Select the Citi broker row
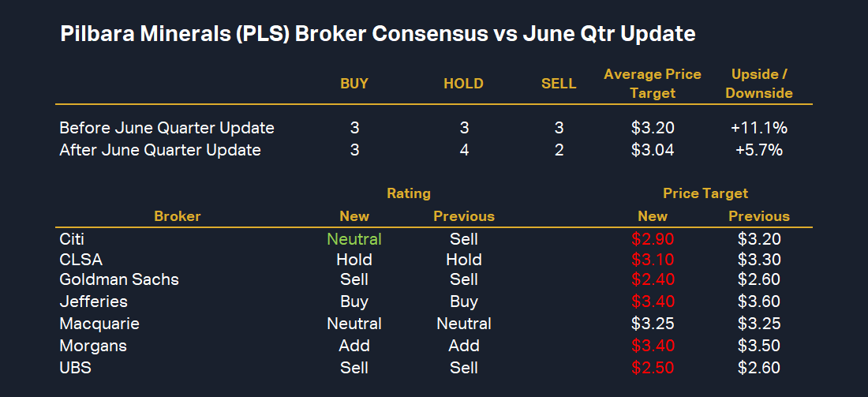868x397 pixels. 73,238
